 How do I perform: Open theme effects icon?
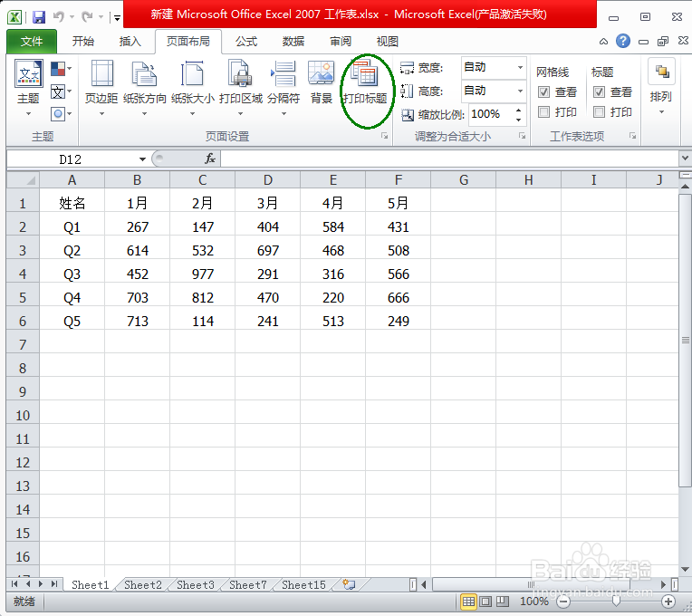(x=62, y=114)
